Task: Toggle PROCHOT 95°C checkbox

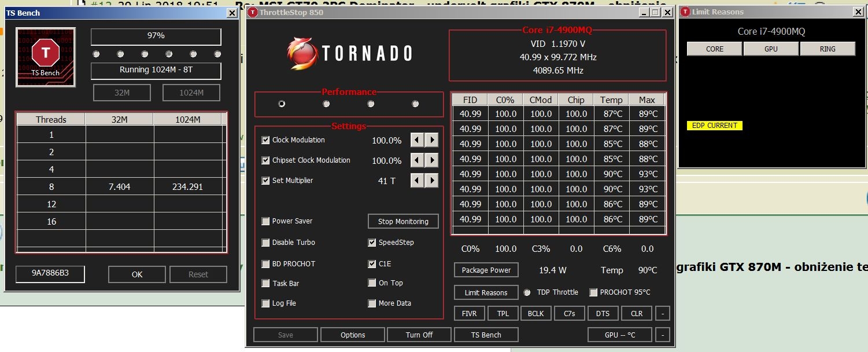Action: point(593,292)
